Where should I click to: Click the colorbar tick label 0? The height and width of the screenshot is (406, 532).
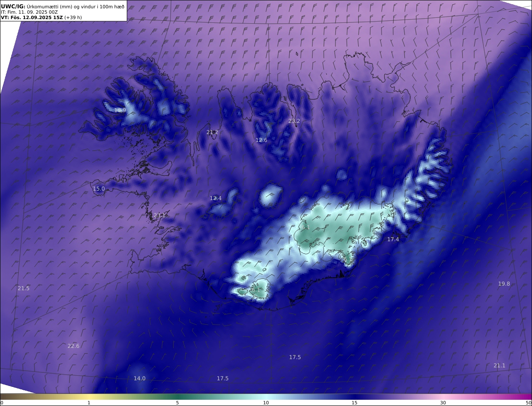2,403
